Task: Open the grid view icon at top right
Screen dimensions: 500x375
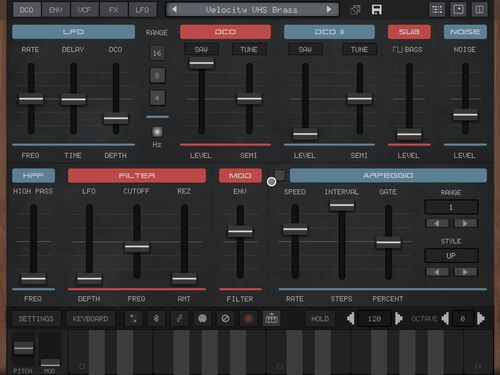Action: click(437, 10)
